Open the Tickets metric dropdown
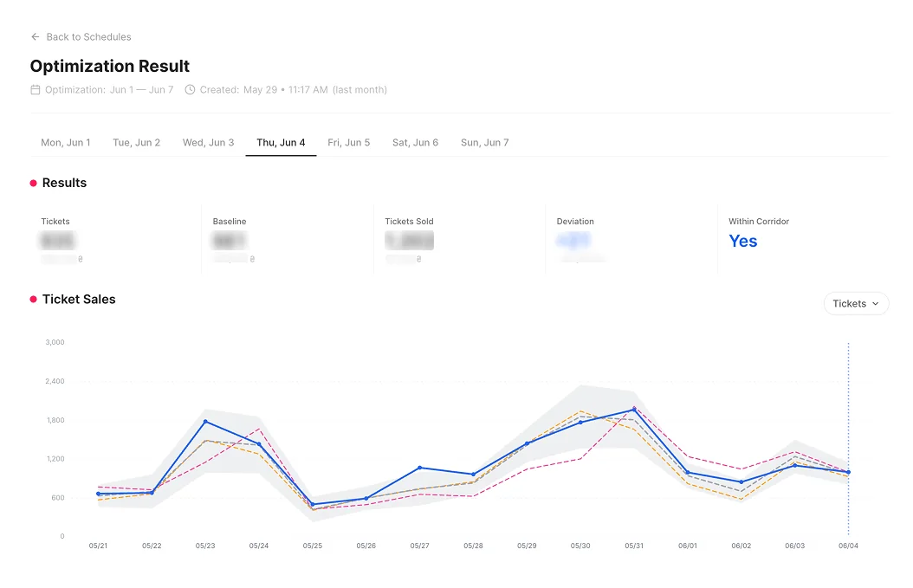This screenshot has width=913, height=588. tap(856, 303)
